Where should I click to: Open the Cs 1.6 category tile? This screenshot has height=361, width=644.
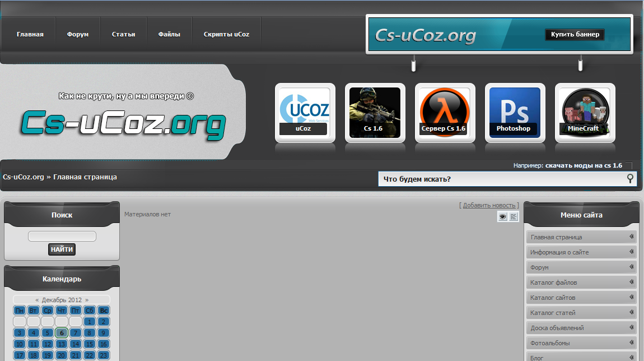pos(375,113)
